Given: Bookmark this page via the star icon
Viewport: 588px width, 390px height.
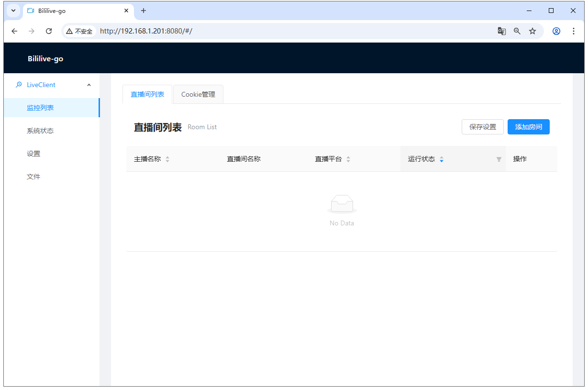Looking at the screenshot, I should tap(533, 31).
